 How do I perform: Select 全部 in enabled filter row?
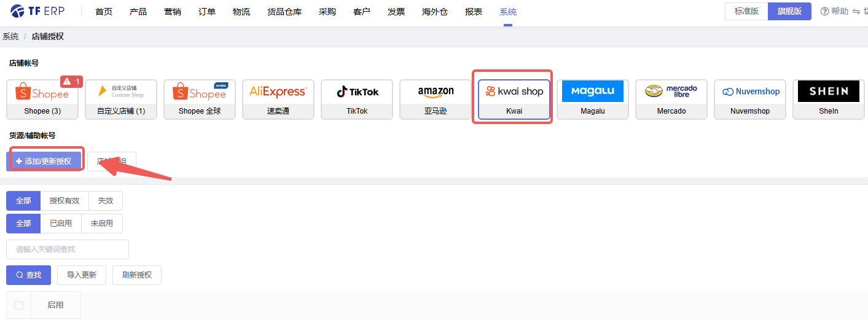coord(23,223)
